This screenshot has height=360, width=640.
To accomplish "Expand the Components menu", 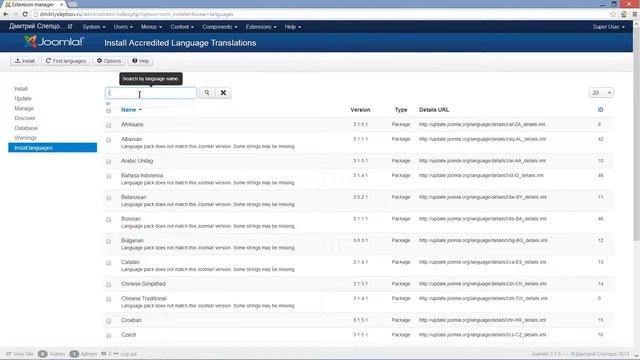I will [220, 27].
